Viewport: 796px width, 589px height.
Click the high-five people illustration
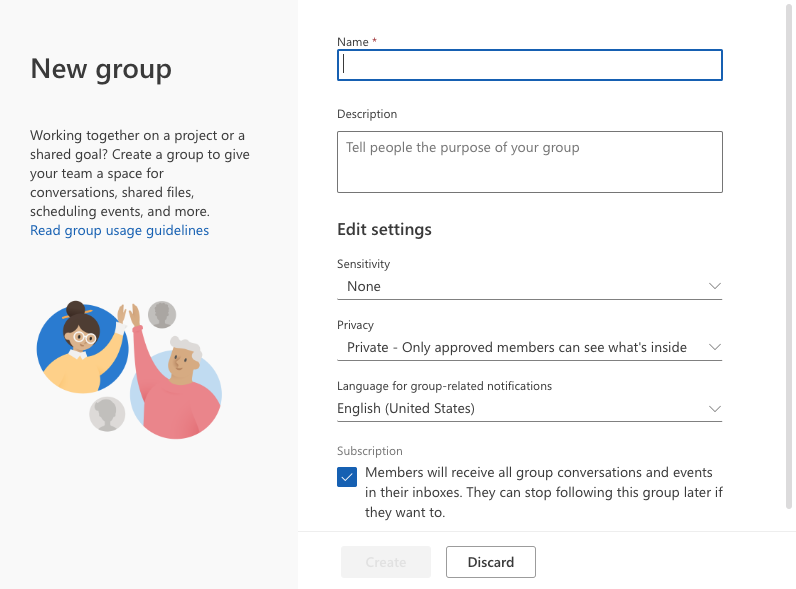[129, 370]
